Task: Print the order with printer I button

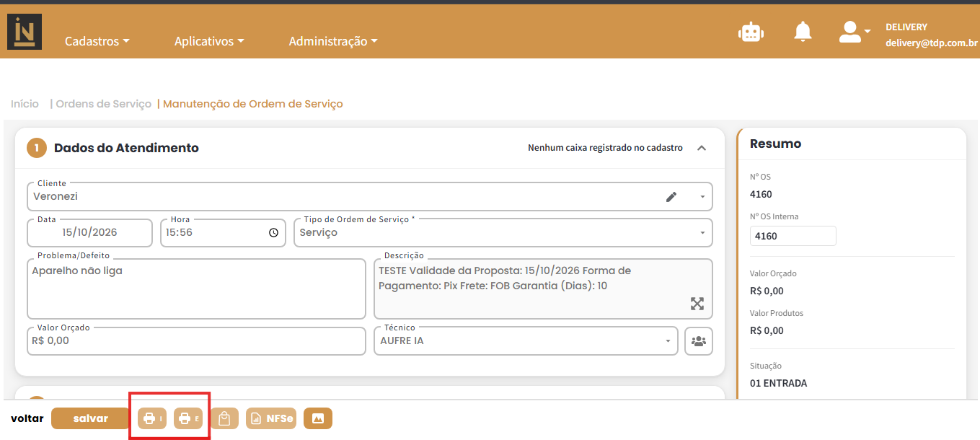Action: (152, 418)
